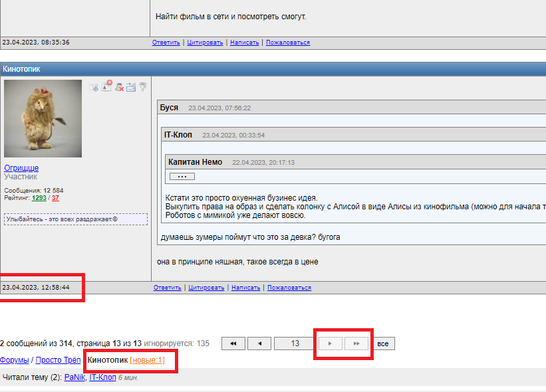Screen dimensions: 546x392
Task: Click the page number 13 field
Action: [x=295, y=343]
